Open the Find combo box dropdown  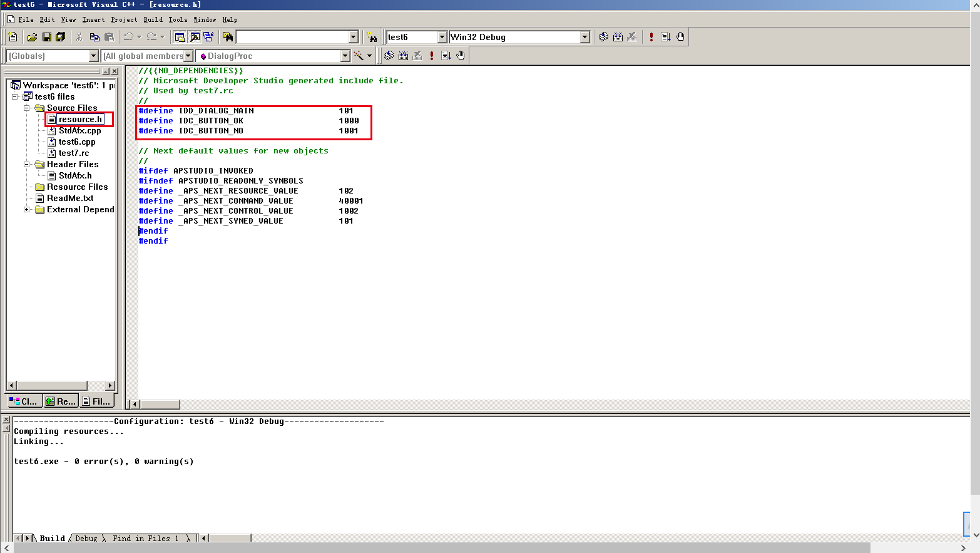click(x=353, y=37)
